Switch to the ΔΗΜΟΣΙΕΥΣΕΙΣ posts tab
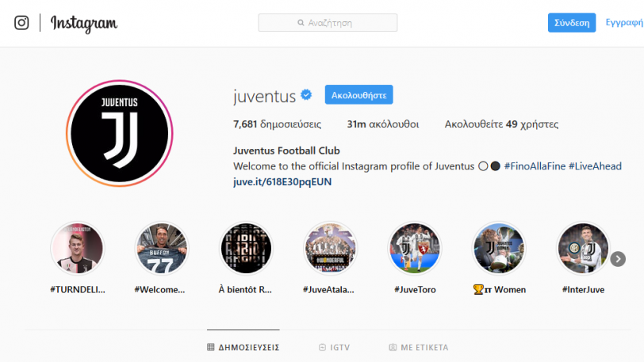Screen dimensions: 644x362 (243, 347)
